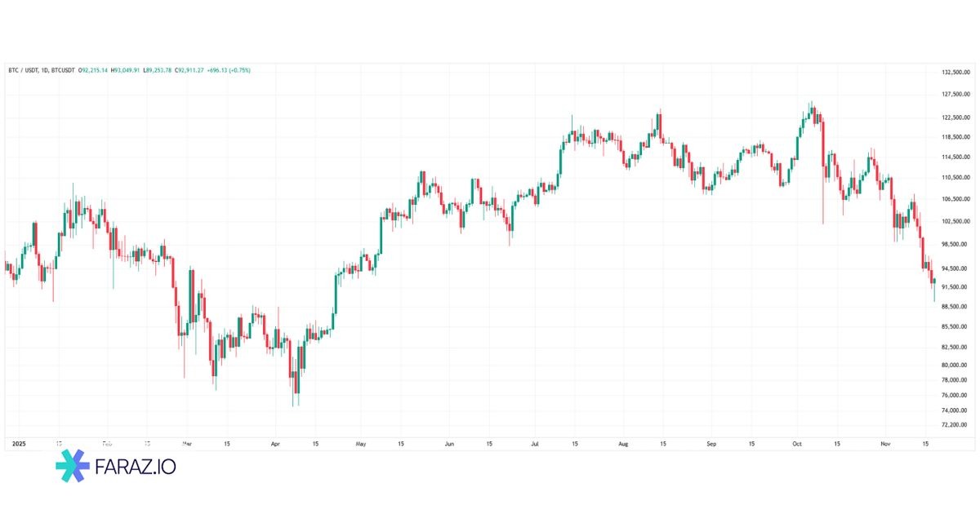Select the Jul marker on time axis
980x514 pixels.
click(534, 445)
